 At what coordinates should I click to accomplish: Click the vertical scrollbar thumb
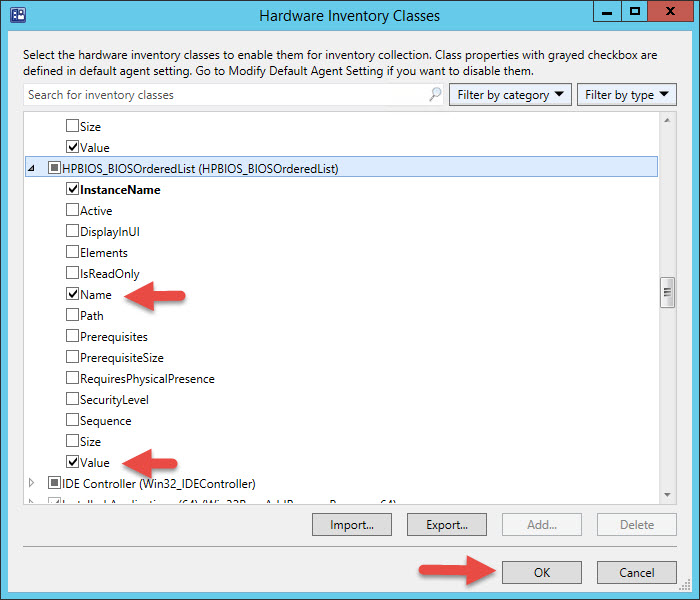click(x=667, y=294)
